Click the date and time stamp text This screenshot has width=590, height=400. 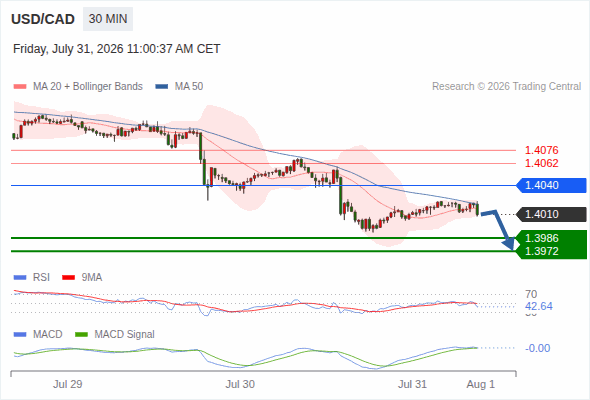coord(117,49)
